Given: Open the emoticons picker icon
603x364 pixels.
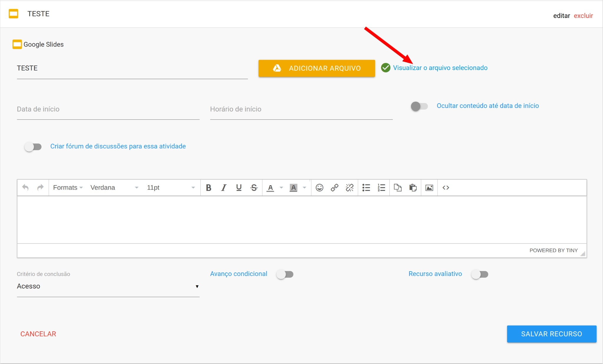Looking at the screenshot, I should pos(319,188).
